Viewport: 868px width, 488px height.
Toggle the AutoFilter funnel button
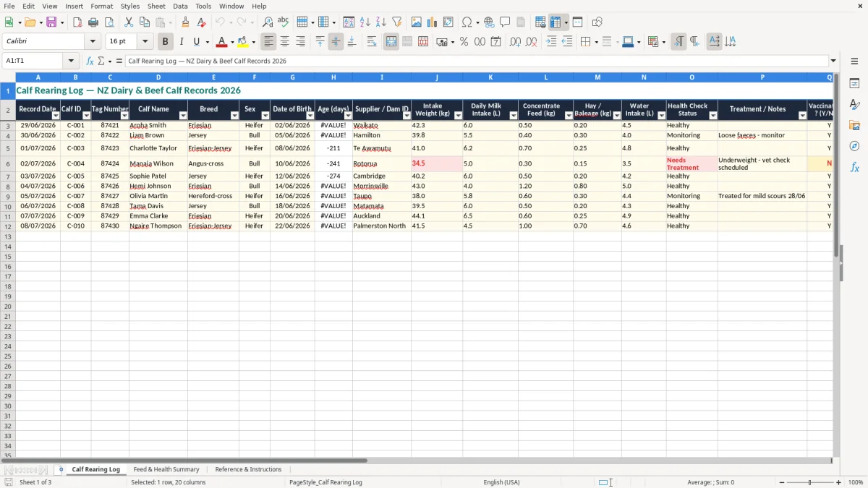tap(397, 22)
